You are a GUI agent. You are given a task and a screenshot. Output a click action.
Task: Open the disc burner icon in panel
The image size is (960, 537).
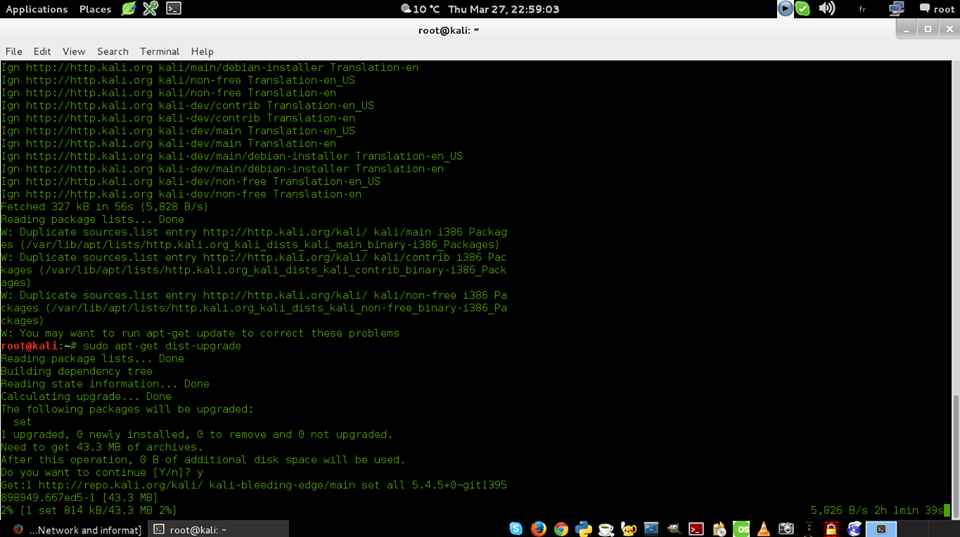tap(719, 528)
